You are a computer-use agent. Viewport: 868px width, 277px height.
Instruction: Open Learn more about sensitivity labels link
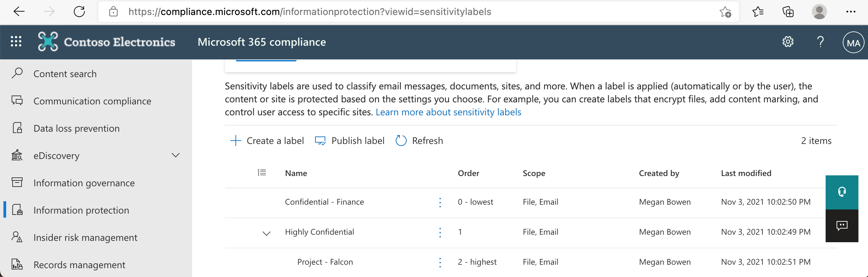tap(448, 112)
